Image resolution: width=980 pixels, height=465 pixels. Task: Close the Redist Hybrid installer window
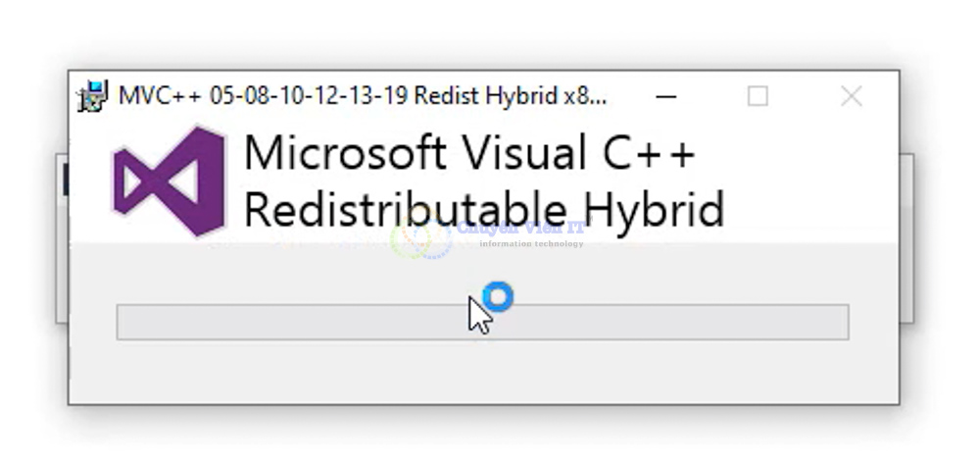click(x=851, y=96)
